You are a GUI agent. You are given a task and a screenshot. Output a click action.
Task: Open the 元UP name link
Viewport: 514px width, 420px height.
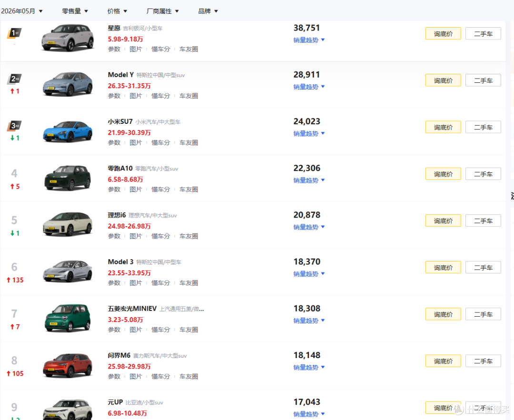(x=115, y=402)
